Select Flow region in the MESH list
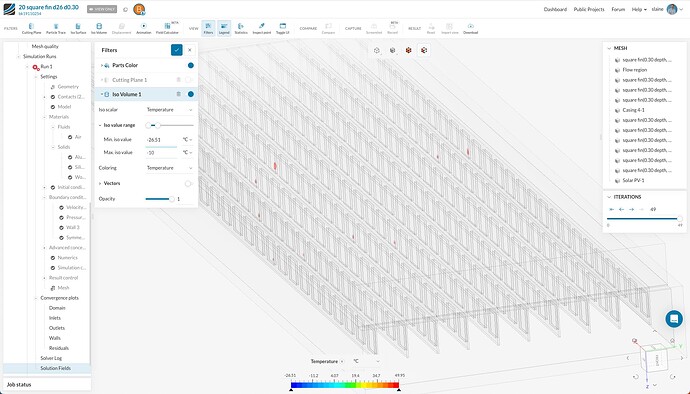 coord(634,70)
